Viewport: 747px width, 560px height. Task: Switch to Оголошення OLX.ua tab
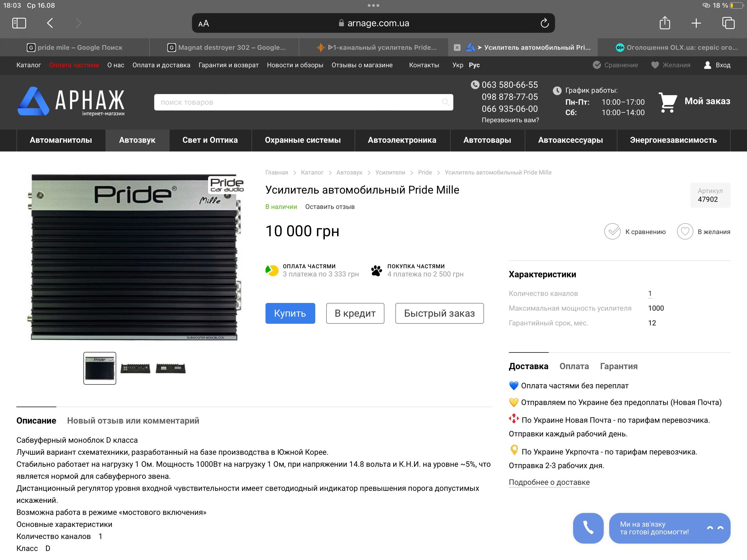[x=672, y=48]
